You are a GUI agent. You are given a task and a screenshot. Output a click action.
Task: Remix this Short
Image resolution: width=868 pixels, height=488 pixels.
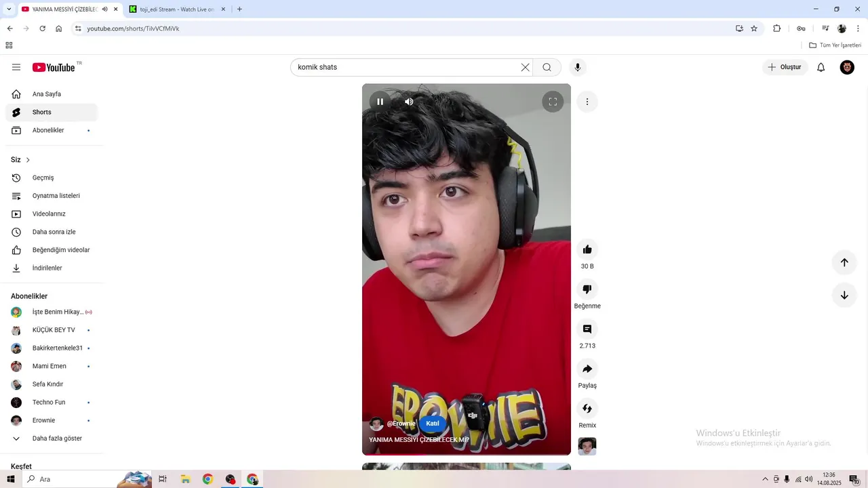pos(587,409)
